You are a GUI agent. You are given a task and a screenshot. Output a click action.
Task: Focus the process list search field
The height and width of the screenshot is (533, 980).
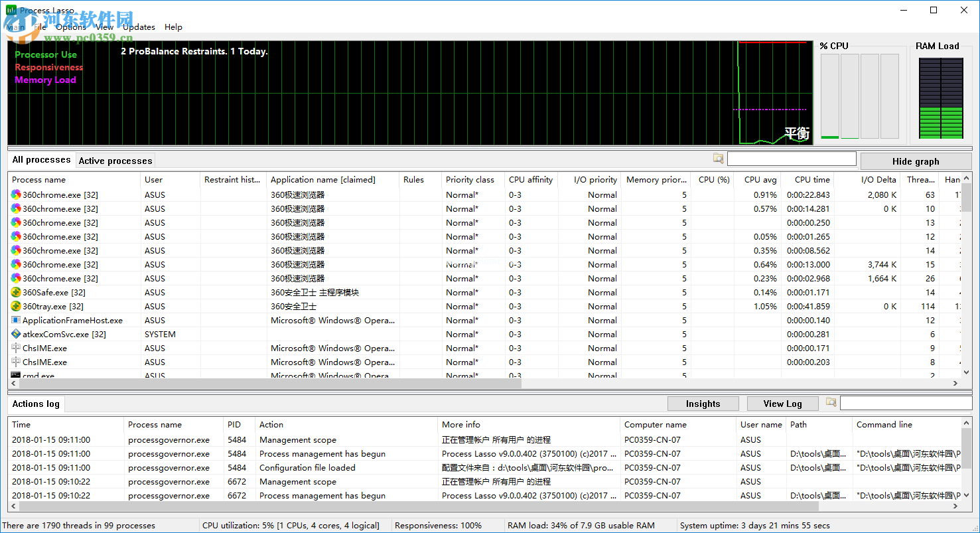coord(792,159)
